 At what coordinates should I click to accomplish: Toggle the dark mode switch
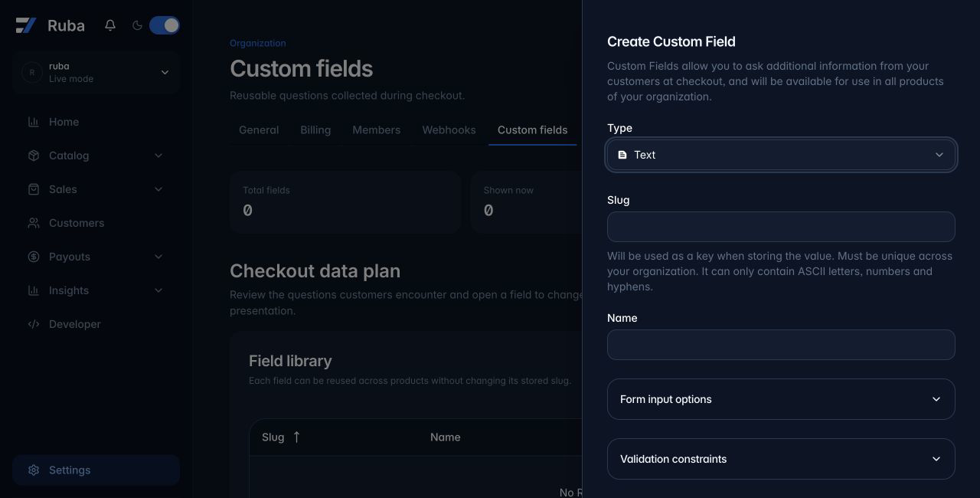pos(165,25)
